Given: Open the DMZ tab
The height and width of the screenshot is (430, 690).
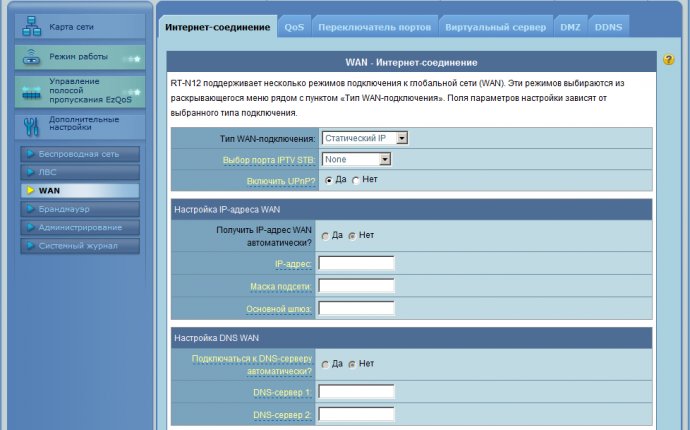Looking at the screenshot, I should (x=570, y=27).
